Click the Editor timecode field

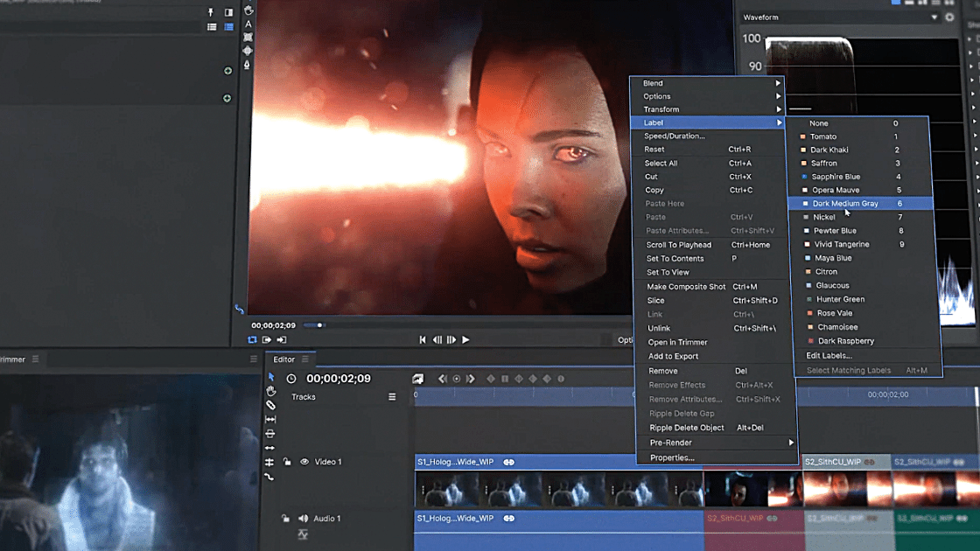pos(338,379)
